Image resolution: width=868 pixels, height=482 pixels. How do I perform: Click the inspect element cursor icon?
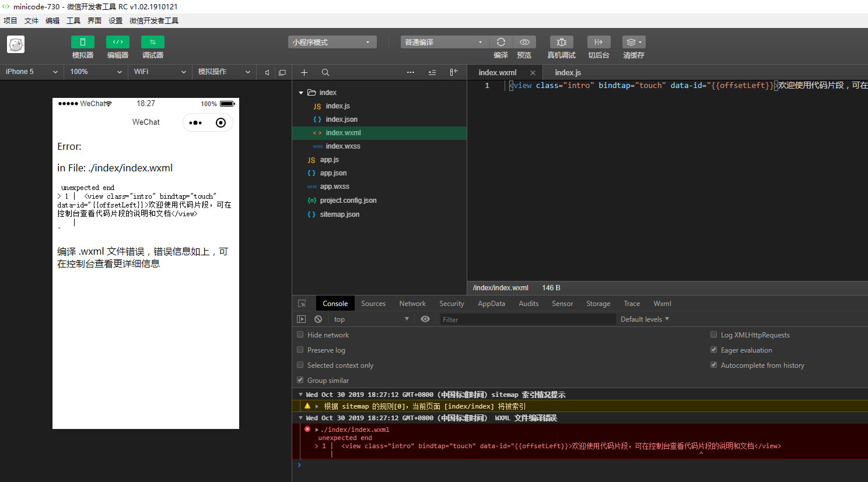click(x=302, y=304)
